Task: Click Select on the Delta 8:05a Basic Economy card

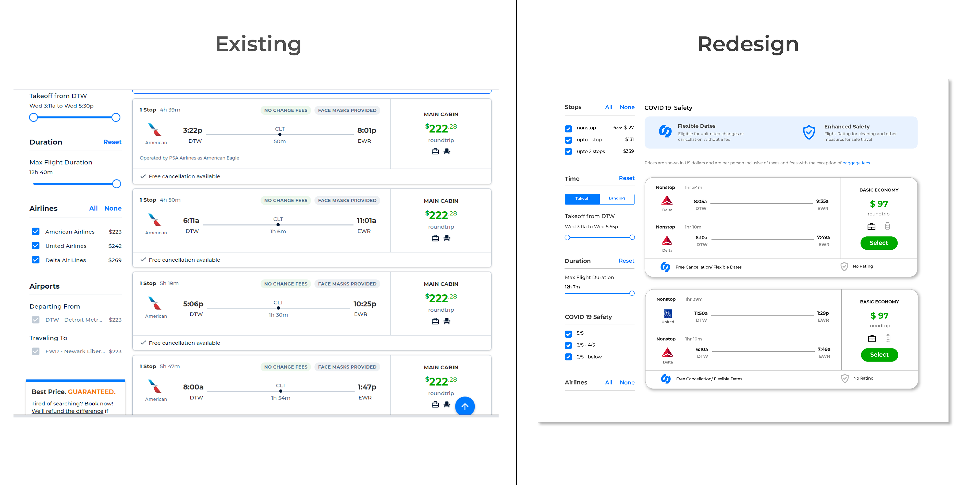Action: 878,243
